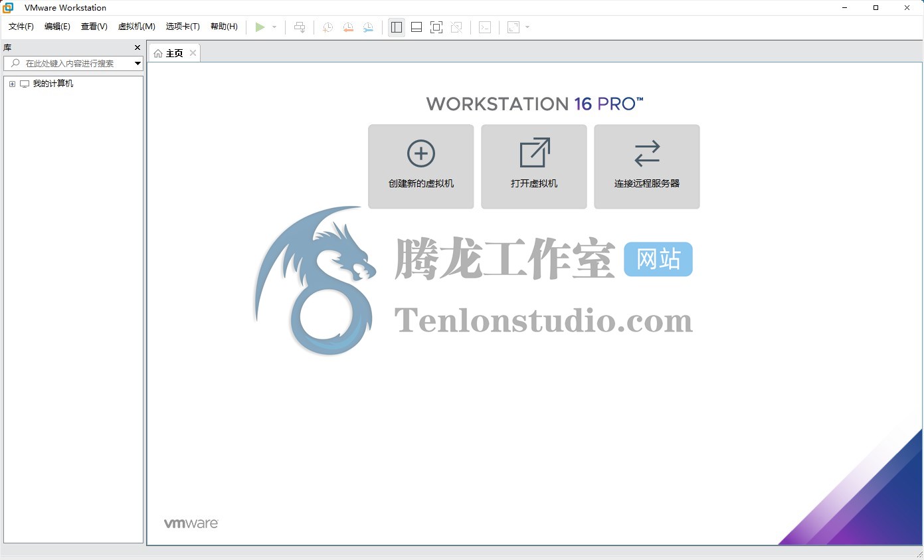The width and height of the screenshot is (924, 560).
Task: Open the 文件(F) menu
Action: point(21,27)
